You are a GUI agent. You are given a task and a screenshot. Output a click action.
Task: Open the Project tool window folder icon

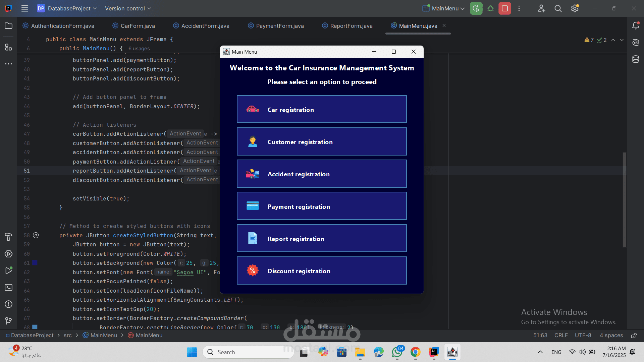pyautogui.click(x=9, y=26)
